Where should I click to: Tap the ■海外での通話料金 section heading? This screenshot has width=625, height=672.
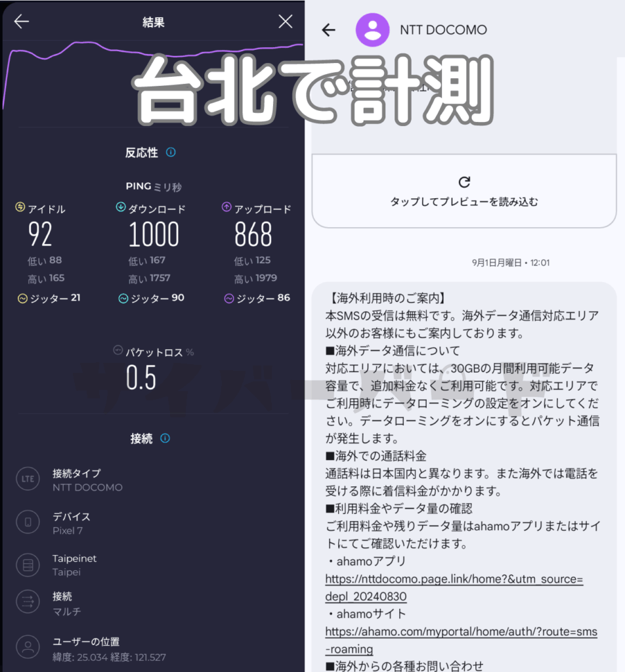tap(376, 456)
